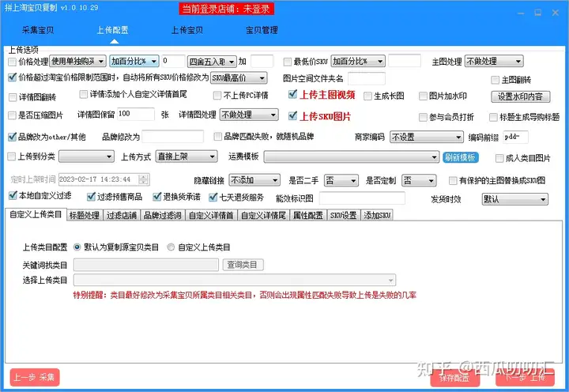Image resolution: width=569 pixels, height=392 pixels.
Task: Click the 上一步 采集 button
Action: tap(35, 378)
